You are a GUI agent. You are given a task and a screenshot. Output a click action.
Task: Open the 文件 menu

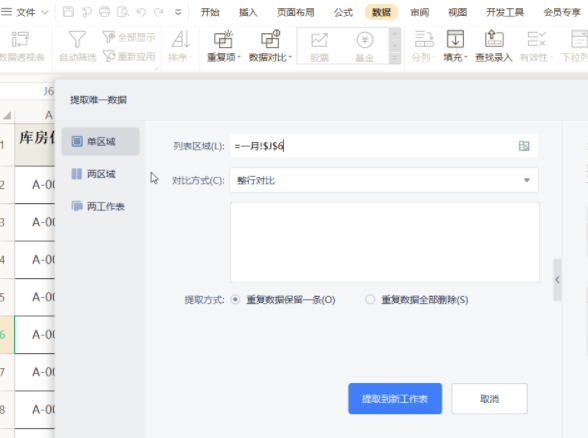pyautogui.click(x=25, y=12)
